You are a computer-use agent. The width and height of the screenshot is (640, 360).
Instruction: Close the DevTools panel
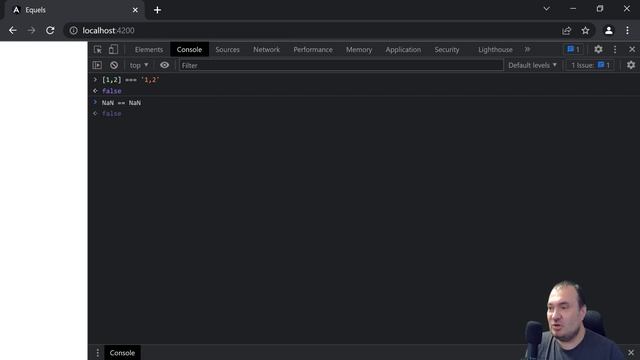click(x=632, y=49)
